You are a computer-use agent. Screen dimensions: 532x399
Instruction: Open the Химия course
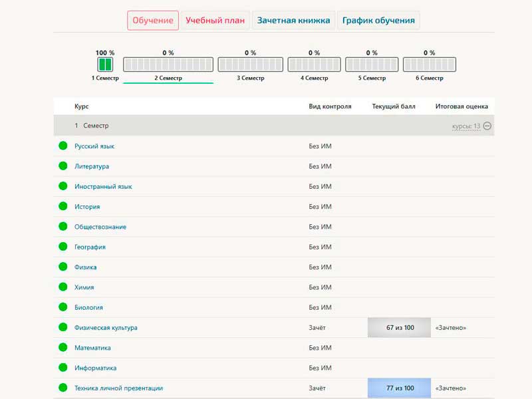coord(84,287)
